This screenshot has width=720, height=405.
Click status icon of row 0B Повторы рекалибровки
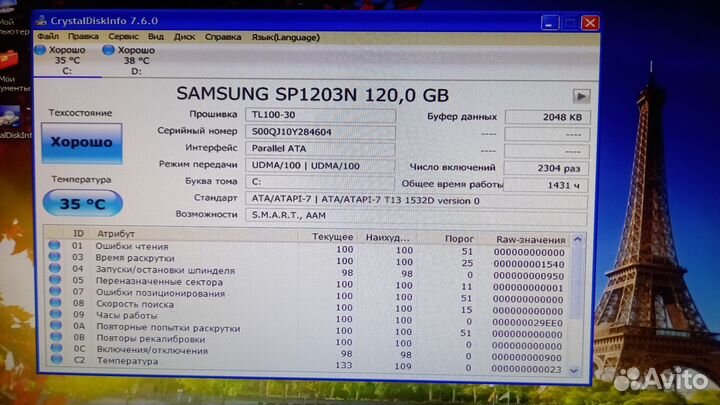(x=56, y=337)
